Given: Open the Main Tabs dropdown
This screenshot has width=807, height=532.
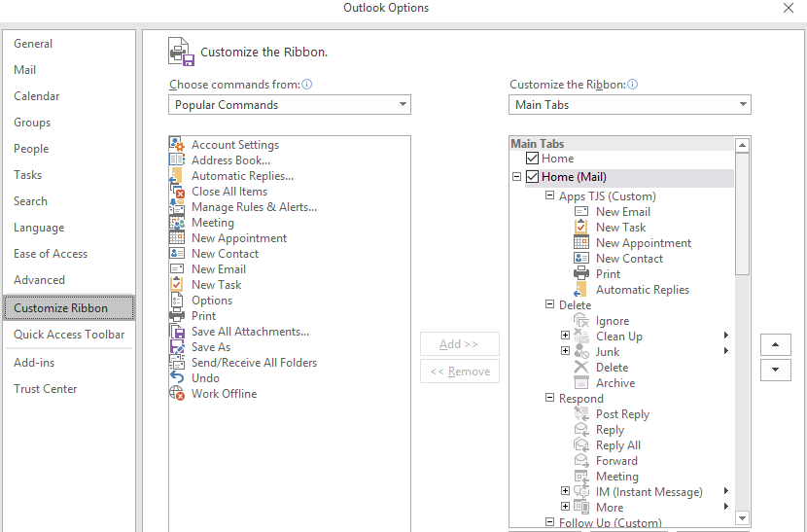Looking at the screenshot, I should [743, 104].
